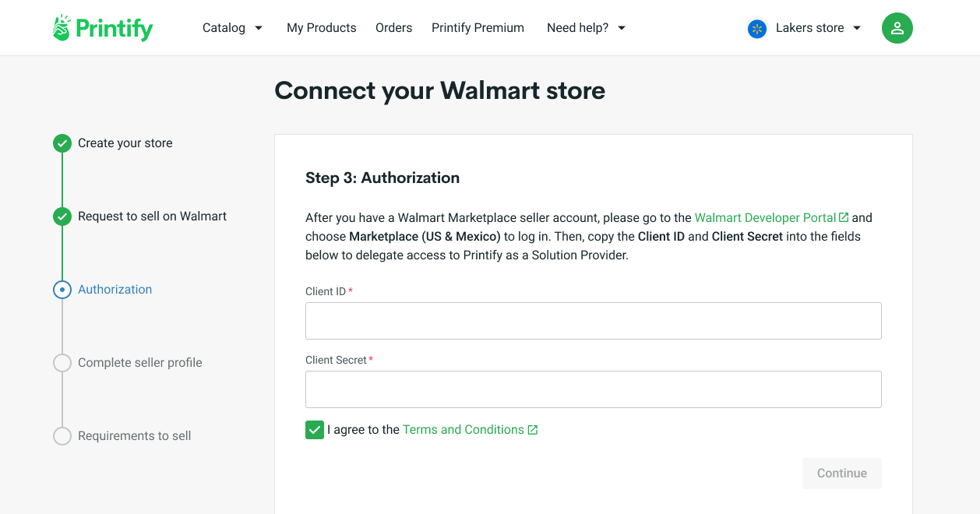The width and height of the screenshot is (980, 514).
Task: Click inside the Client ID field
Action: tap(593, 320)
